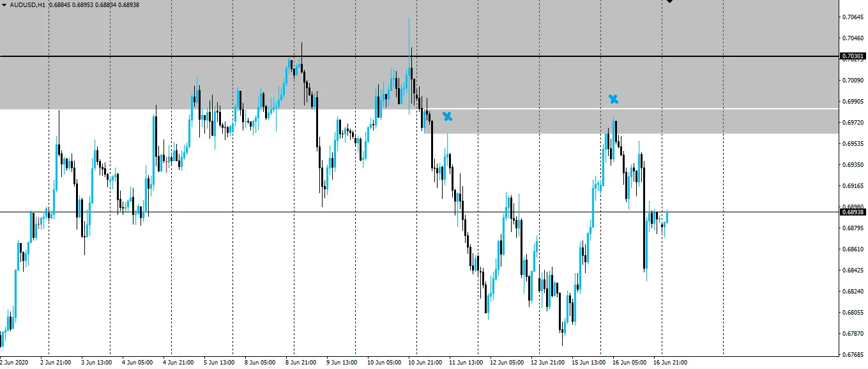Click the current price label 0.68938
Screen dimensions: 868x369
point(853,212)
